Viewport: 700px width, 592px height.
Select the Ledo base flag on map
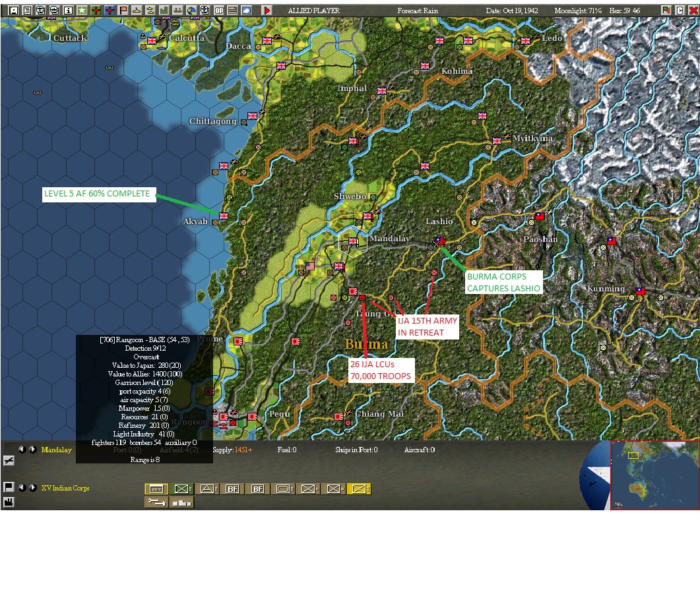click(525, 41)
